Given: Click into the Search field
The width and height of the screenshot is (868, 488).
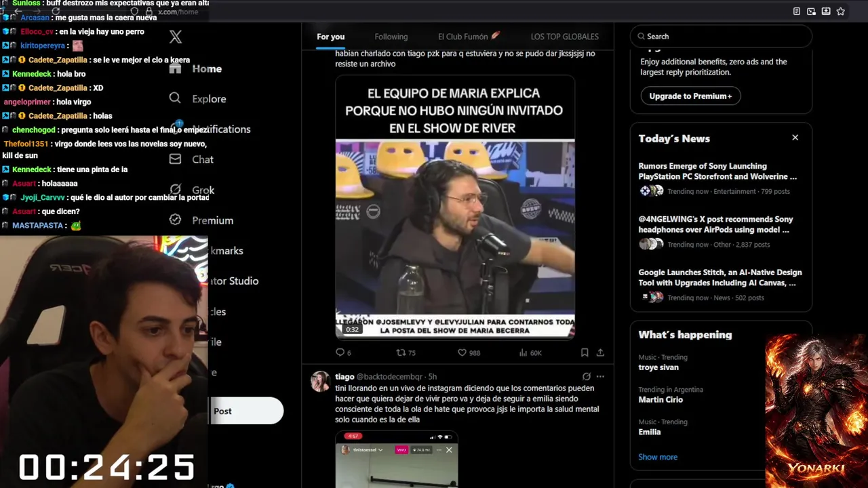Looking at the screenshot, I should pyautogui.click(x=721, y=37).
